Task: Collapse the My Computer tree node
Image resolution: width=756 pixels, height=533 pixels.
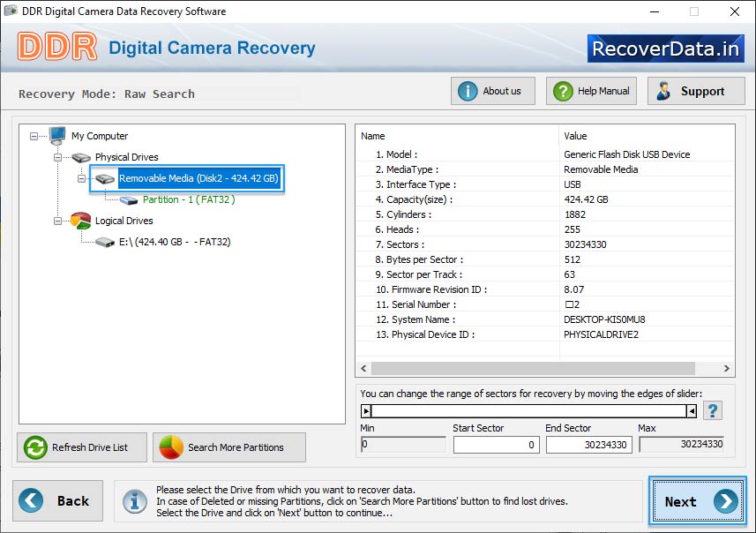Action: pyautogui.click(x=34, y=137)
